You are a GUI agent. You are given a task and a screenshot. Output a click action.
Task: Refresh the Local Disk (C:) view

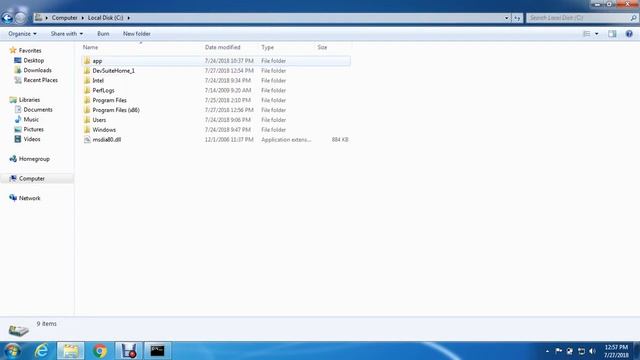click(x=517, y=18)
